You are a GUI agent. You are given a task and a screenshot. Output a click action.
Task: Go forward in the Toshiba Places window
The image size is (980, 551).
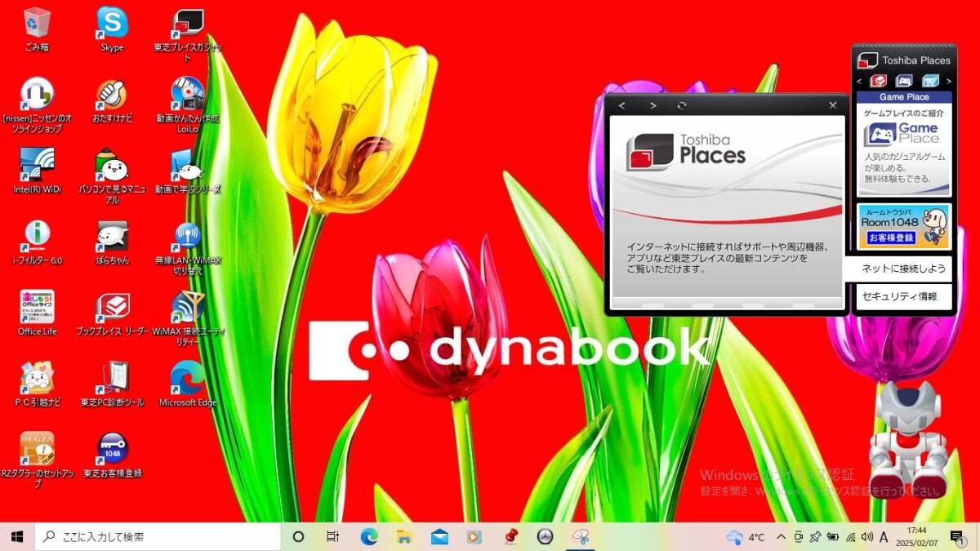coord(653,105)
